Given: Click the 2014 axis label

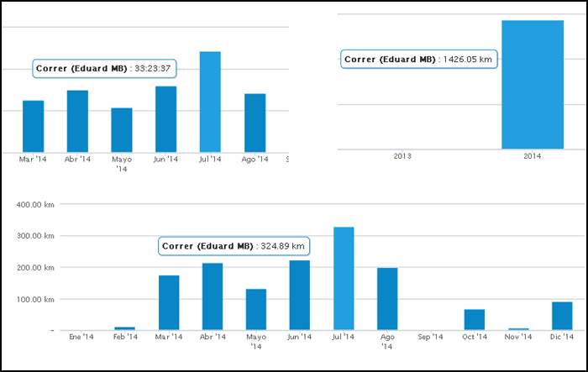Looking at the screenshot, I should click(x=533, y=156).
